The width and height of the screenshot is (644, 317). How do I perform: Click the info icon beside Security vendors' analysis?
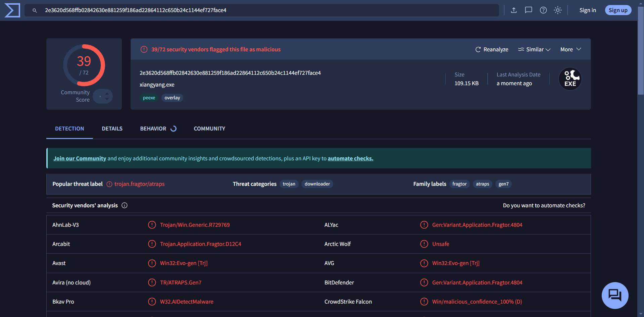pos(125,205)
